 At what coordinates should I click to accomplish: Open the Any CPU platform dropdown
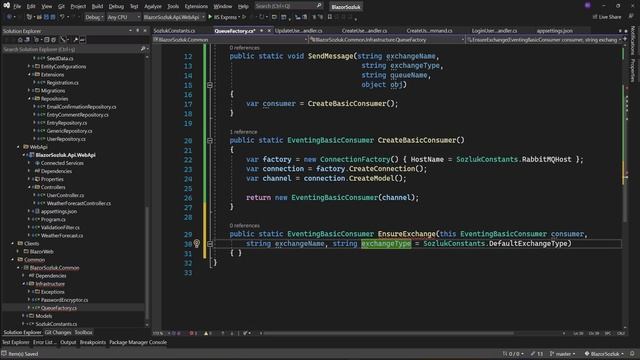123,17
